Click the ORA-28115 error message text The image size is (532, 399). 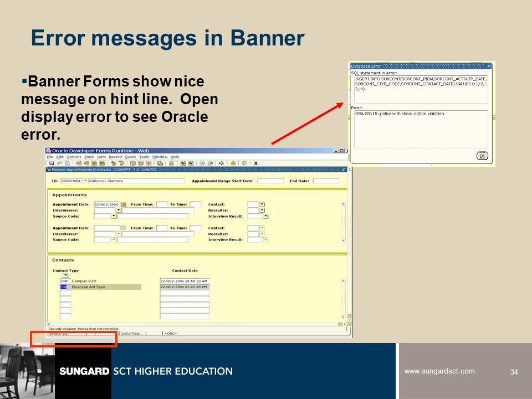click(x=400, y=114)
